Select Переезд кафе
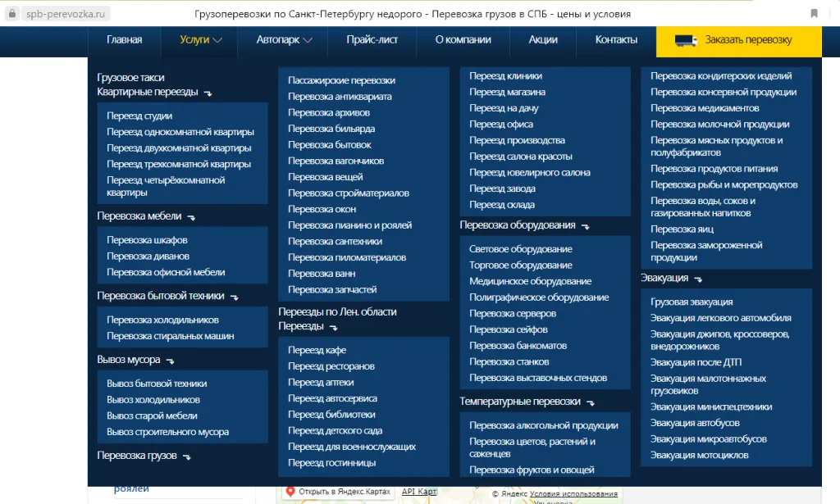840x504 pixels. [x=317, y=350]
